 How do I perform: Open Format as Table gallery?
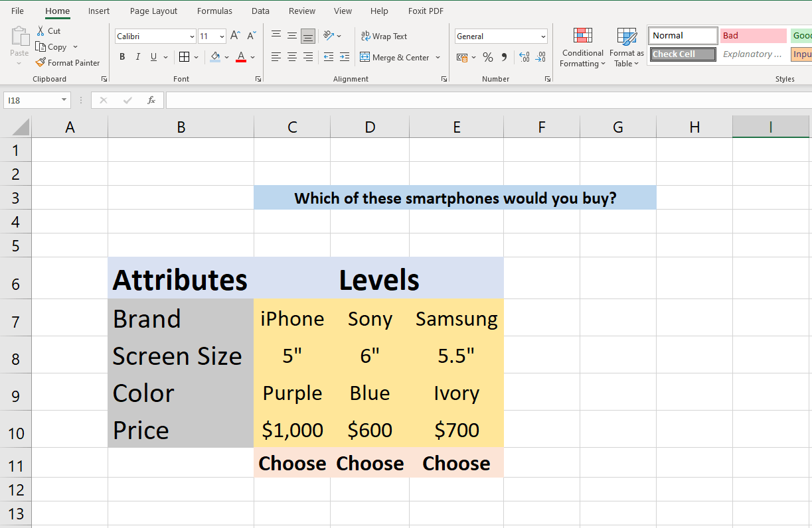pyautogui.click(x=627, y=48)
